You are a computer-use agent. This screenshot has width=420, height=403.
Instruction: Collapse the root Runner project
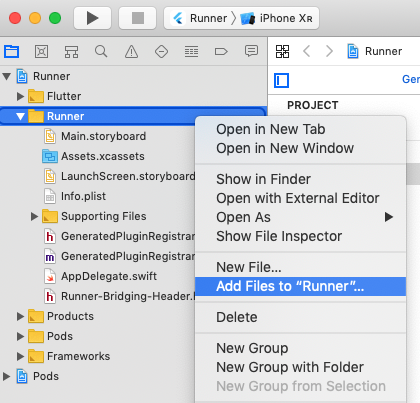coord(6,76)
